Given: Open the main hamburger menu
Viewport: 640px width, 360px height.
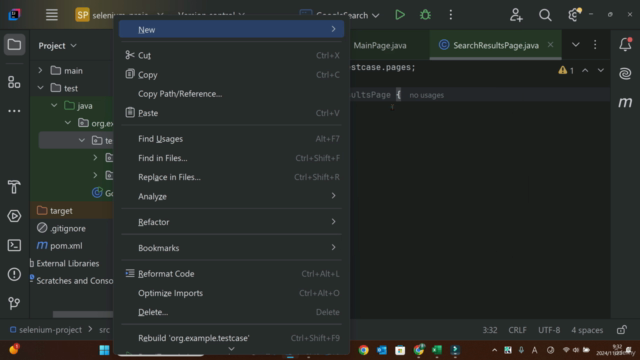Looking at the screenshot, I should pos(51,15).
